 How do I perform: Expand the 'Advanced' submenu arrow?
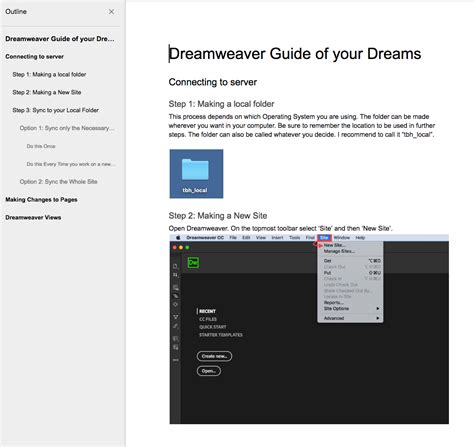point(378,318)
